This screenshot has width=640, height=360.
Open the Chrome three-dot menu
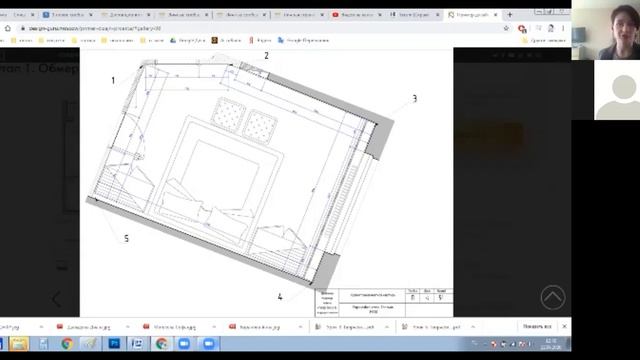click(563, 28)
